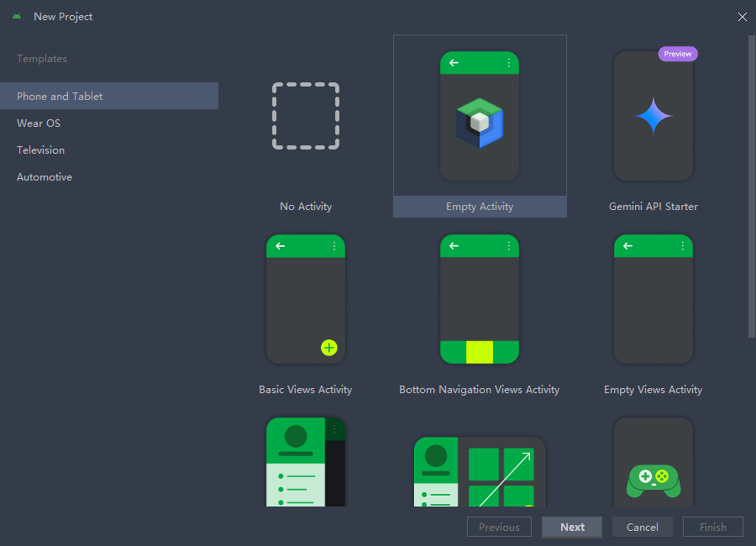This screenshot has height=546, width=756.
Task: Open the Phone and Tablet category
Action: 60,97
